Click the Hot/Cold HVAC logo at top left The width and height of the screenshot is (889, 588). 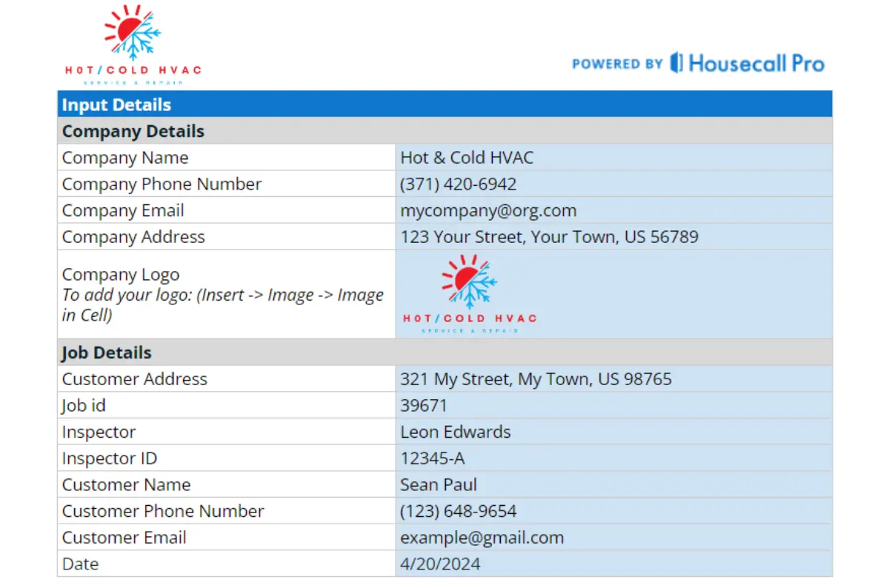click(x=133, y=44)
